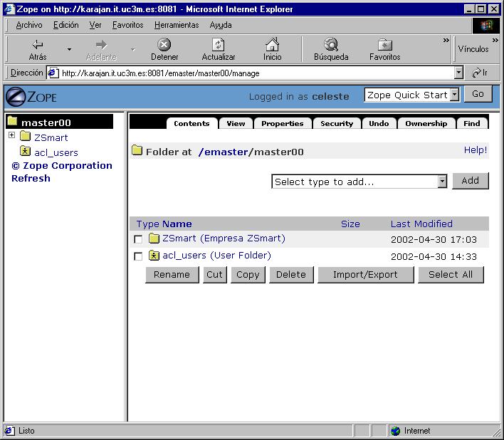
Task: Expand toolbar overflow chevron
Action: [446, 40]
